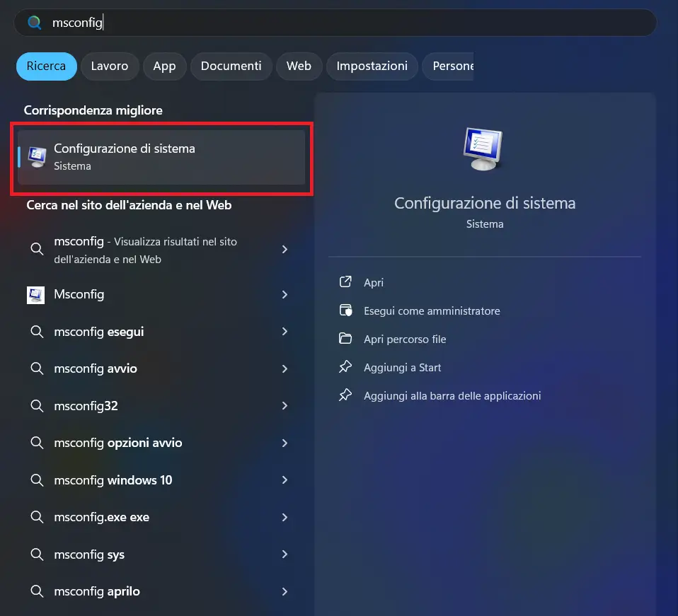Expand the msconfig32 suggestion chevron

(x=285, y=405)
